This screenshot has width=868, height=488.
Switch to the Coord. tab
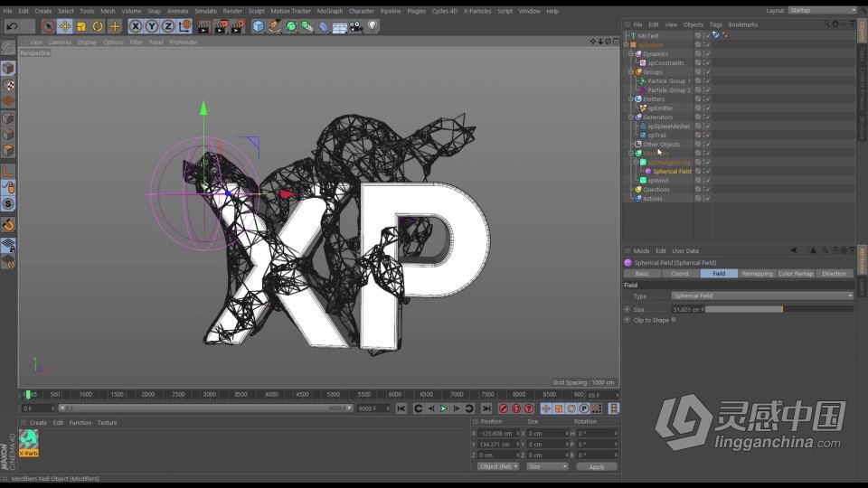point(680,273)
